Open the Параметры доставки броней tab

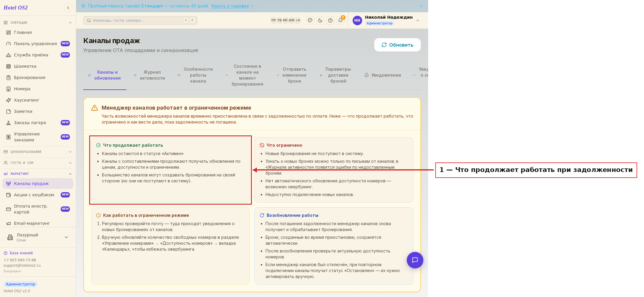point(335,75)
